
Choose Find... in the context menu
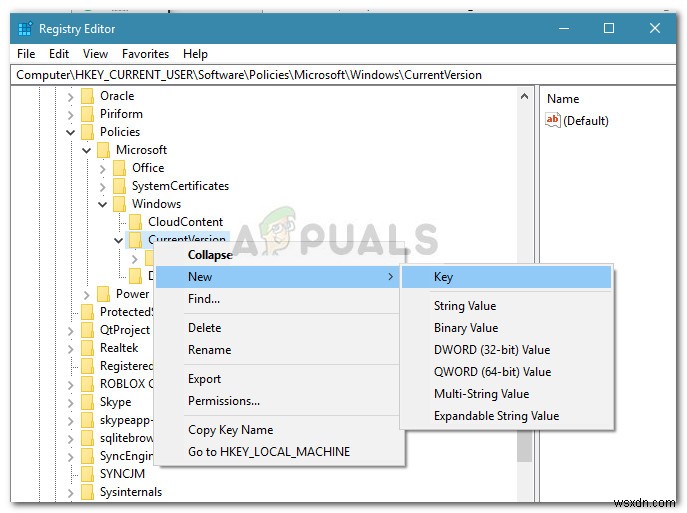pos(280,299)
